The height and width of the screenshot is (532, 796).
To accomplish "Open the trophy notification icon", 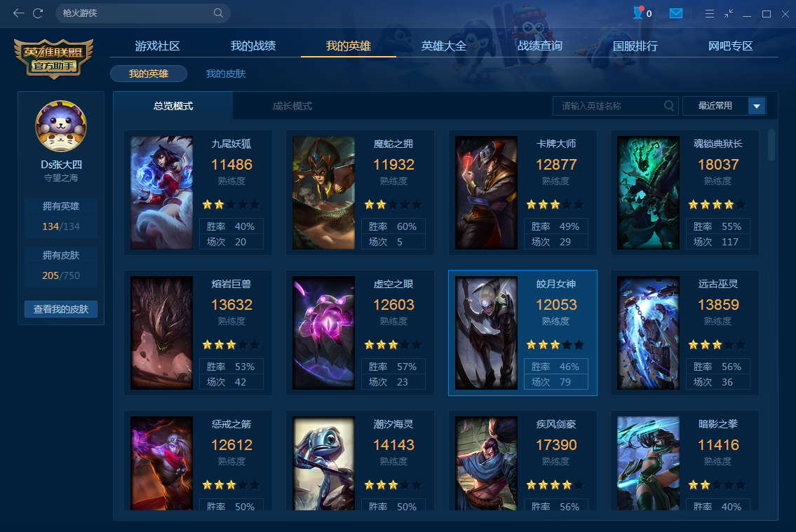I will tap(638, 13).
